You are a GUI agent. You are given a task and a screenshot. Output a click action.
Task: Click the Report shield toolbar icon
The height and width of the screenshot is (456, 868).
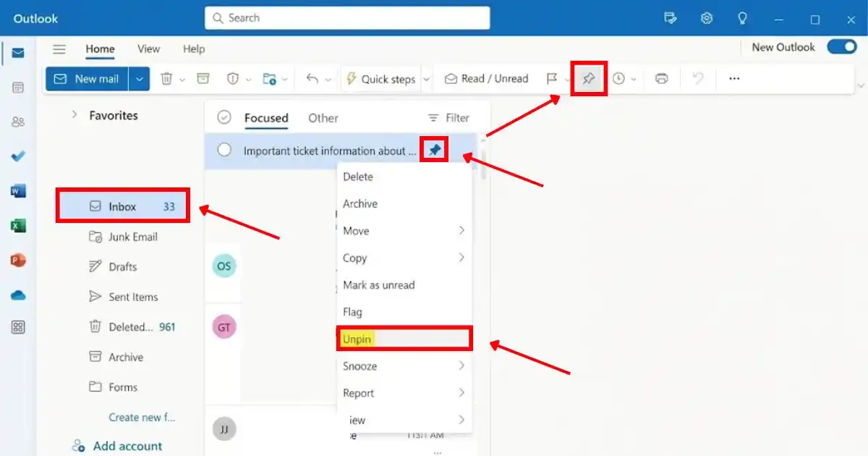[234, 79]
